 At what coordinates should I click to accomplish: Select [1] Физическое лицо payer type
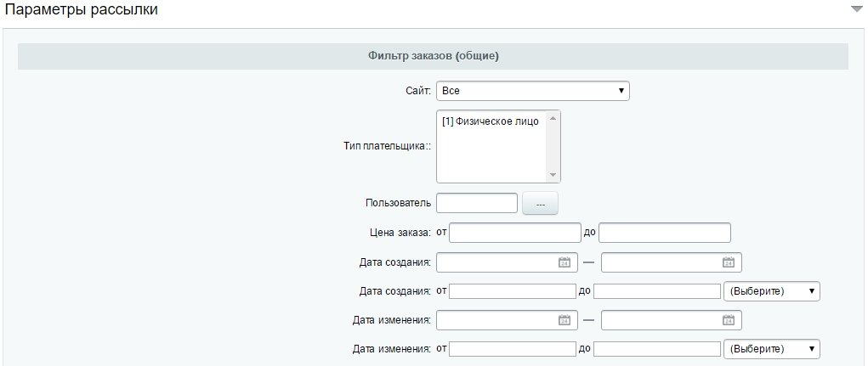point(491,121)
